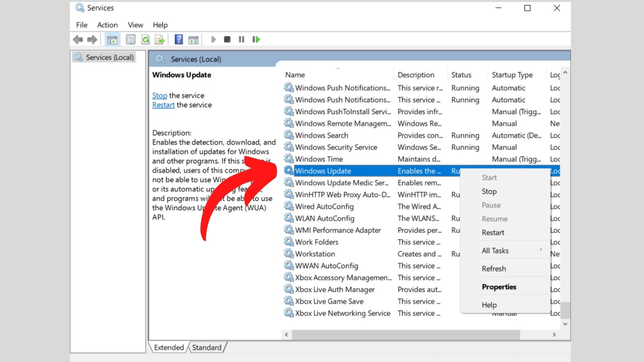Viewport: 644px width, 362px height.
Task: Click gear icon of Xbox Live Auth Manager
Action: point(288,289)
